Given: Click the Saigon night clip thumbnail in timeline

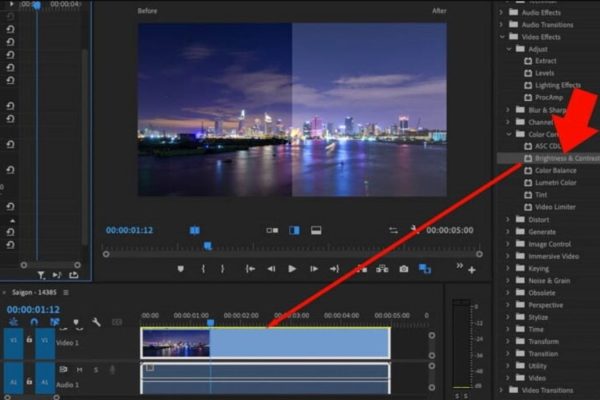Looking at the screenshot, I should tap(176, 343).
